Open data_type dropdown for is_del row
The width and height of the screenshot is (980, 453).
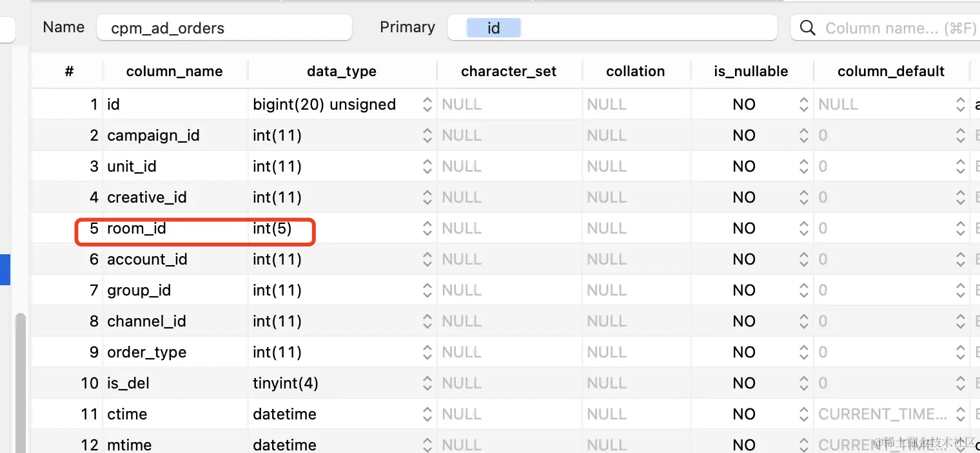pos(427,383)
